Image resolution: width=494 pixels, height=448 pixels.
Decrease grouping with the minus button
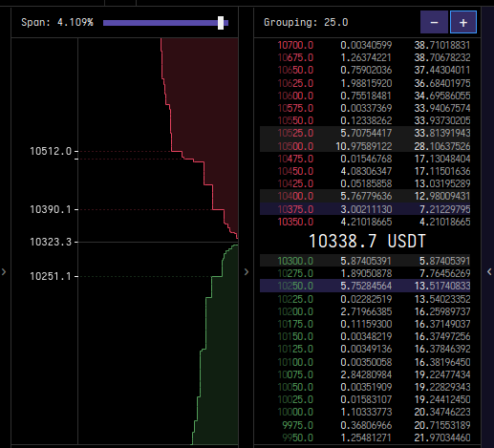[434, 22]
